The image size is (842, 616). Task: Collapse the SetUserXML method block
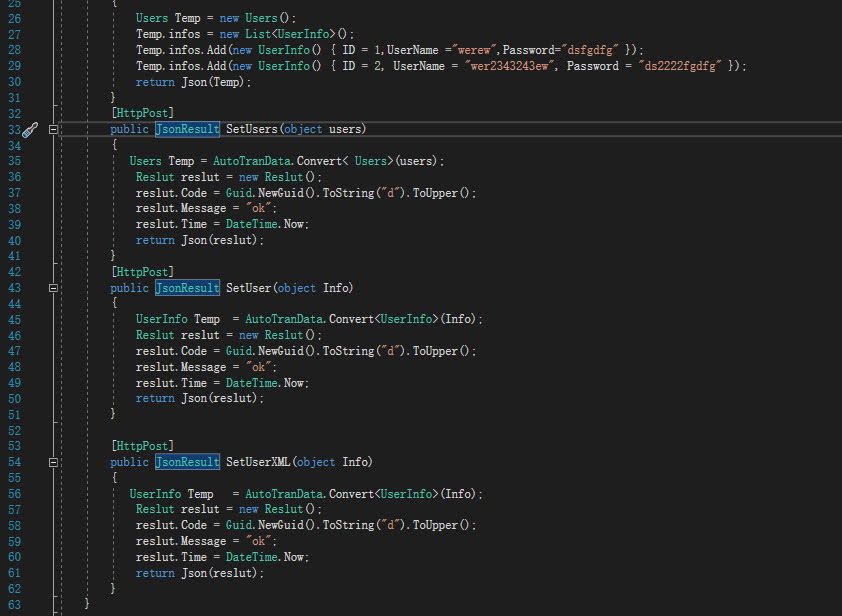[54, 462]
